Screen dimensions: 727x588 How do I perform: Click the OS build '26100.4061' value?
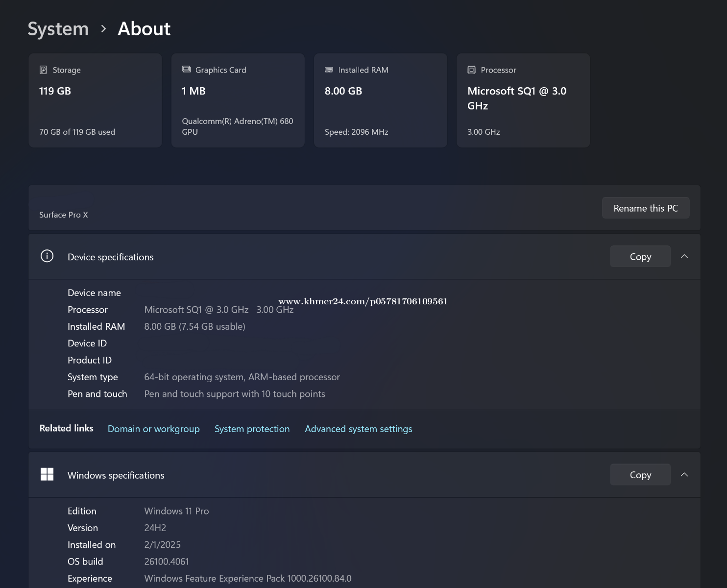[x=167, y=562]
